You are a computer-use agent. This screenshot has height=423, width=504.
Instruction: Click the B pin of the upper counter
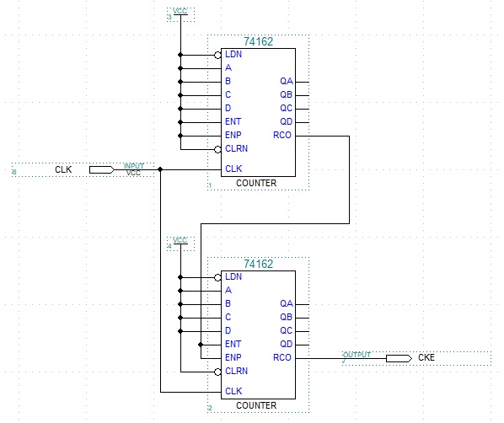pyautogui.click(x=228, y=82)
